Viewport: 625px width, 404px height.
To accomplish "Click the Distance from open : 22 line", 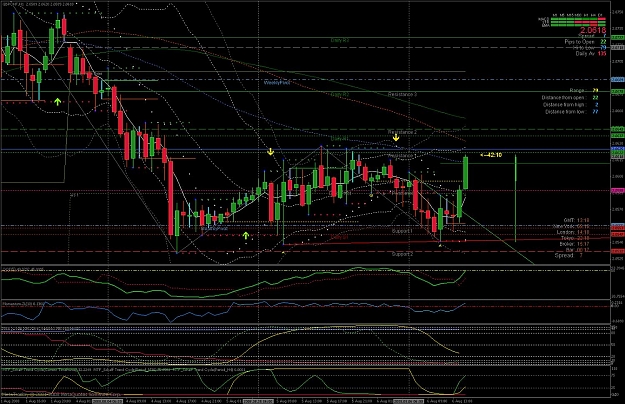I will click(x=570, y=98).
